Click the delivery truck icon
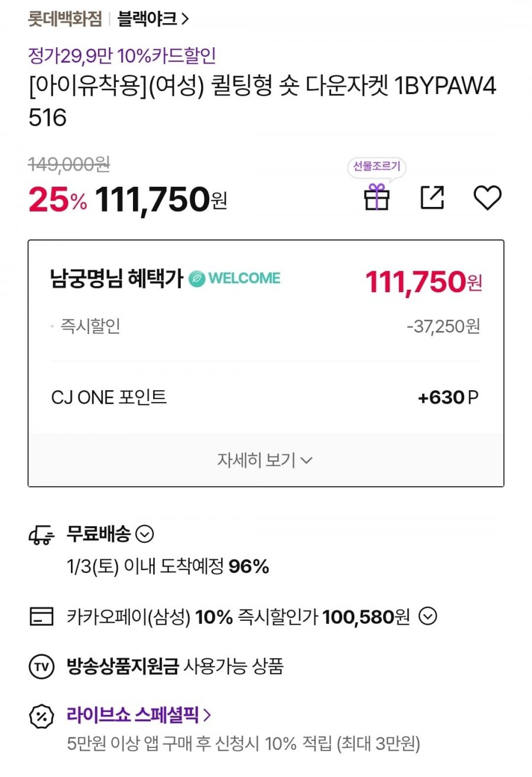Screen dimensions: 532x777 pos(41,535)
